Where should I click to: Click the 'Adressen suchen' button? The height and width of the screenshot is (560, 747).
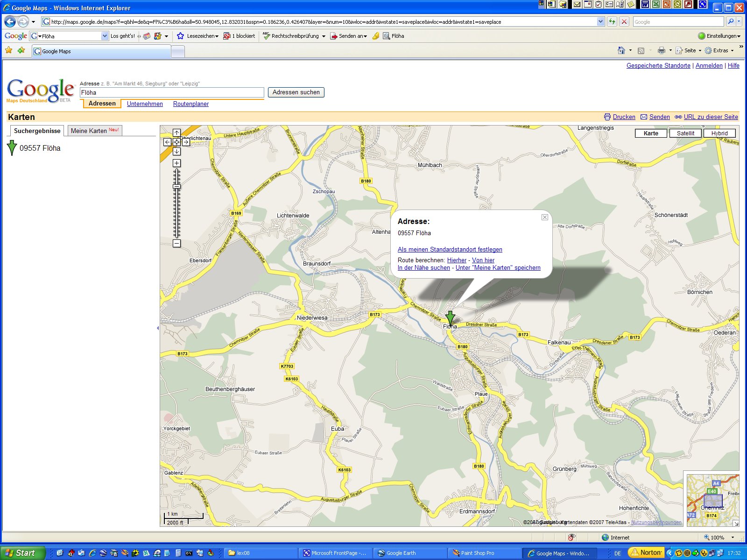tap(296, 92)
